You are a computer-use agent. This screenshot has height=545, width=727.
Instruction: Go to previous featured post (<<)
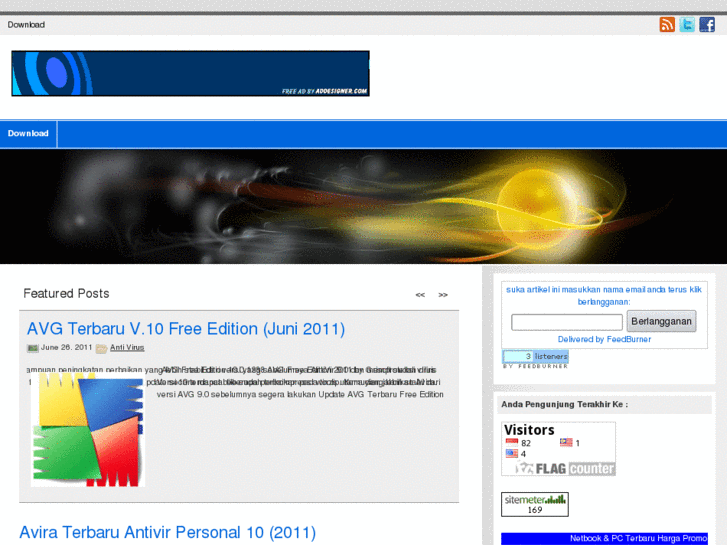point(420,295)
